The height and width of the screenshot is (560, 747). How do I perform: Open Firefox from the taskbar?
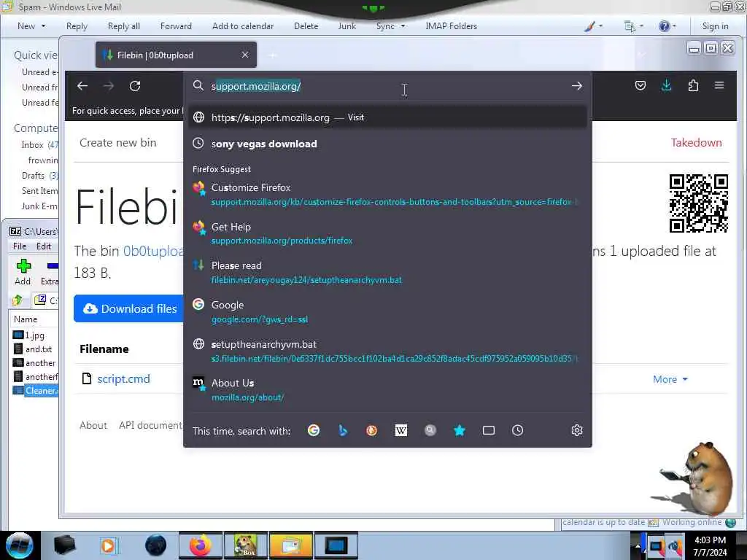pyautogui.click(x=201, y=545)
